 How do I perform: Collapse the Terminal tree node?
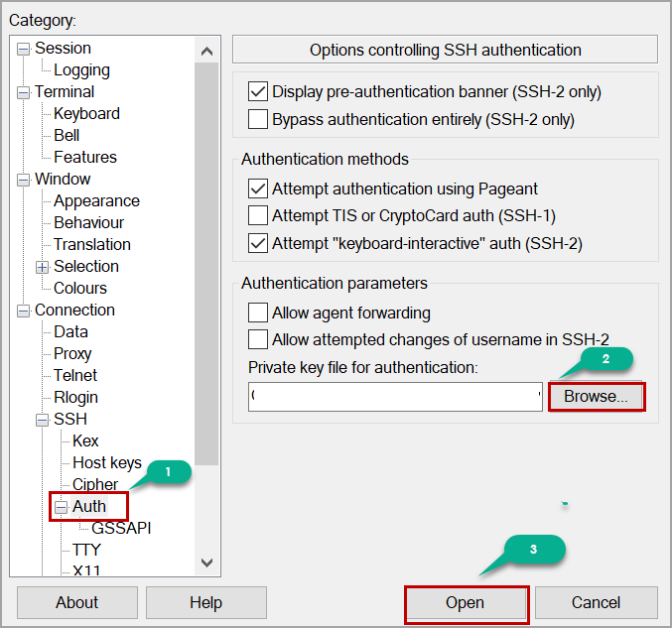pos(24,92)
